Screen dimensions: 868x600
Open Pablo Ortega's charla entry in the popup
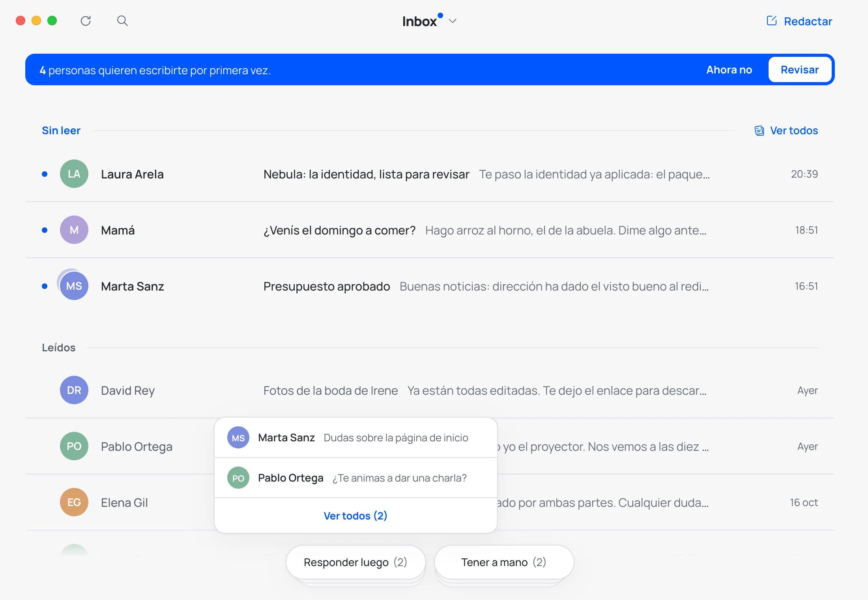[x=355, y=478]
